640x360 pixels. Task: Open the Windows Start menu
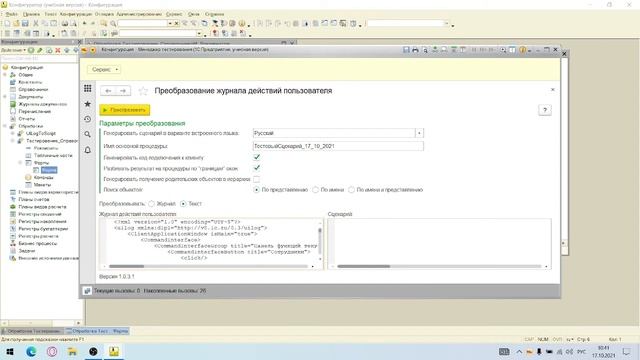pyautogui.click(x=10, y=351)
